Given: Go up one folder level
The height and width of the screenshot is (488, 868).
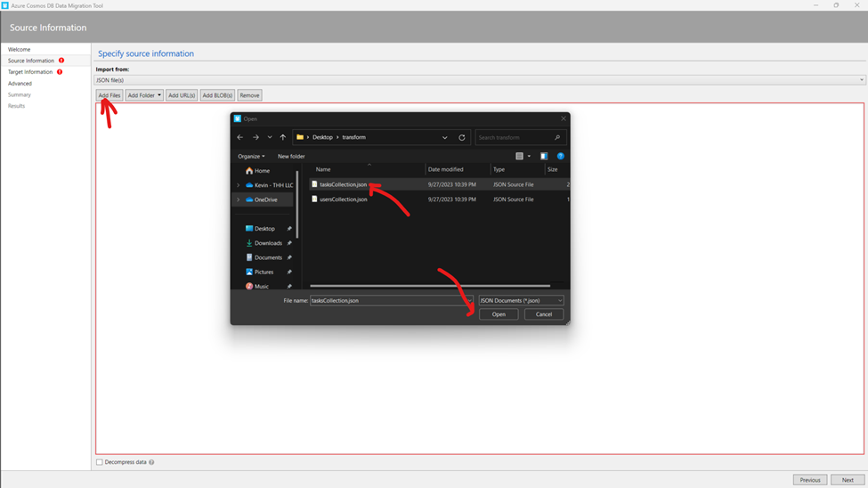Looking at the screenshot, I should [283, 137].
